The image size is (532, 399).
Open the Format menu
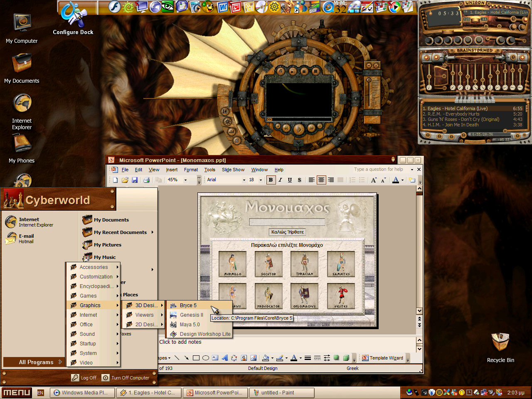(x=191, y=170)
